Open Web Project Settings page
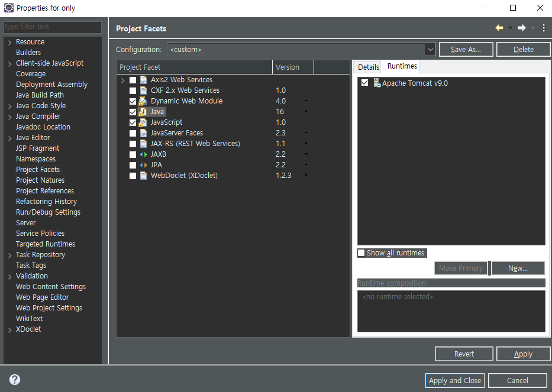Viewport: 552px width, 392px height. [x=49, y=308]
